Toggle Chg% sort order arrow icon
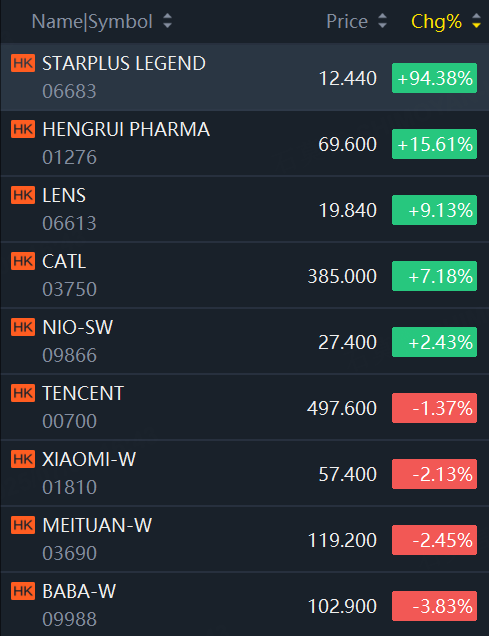The image size is (489, 636). [476, 21]
